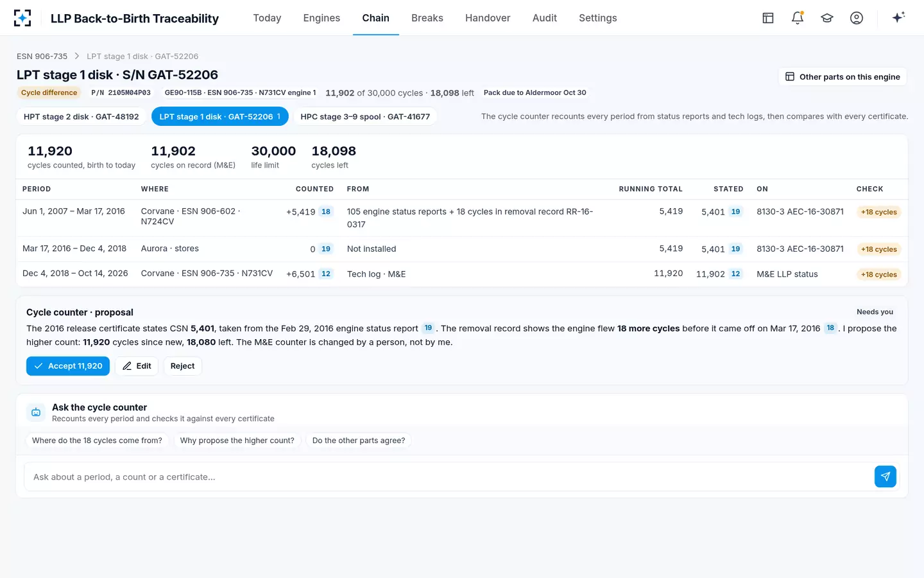Switch to the Engines tab
Viewport: 924px width, 578px height.
pyautogui.click(x=321, y=18)
